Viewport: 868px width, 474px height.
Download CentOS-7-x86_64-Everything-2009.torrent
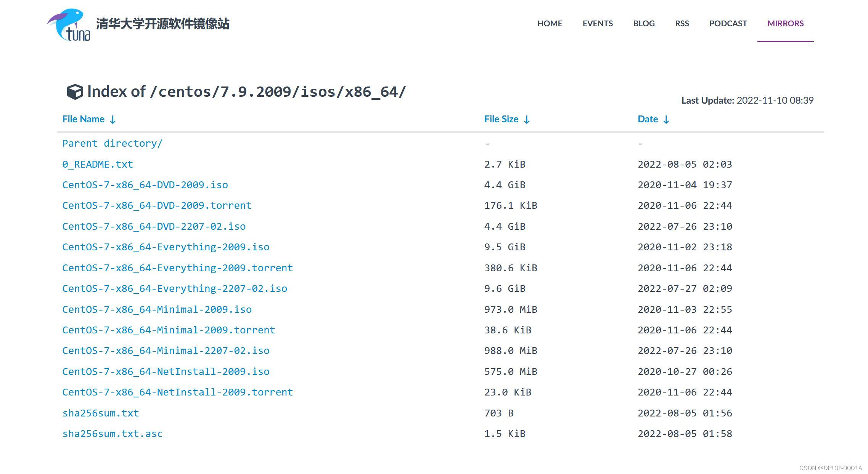[x=178, y=268]
